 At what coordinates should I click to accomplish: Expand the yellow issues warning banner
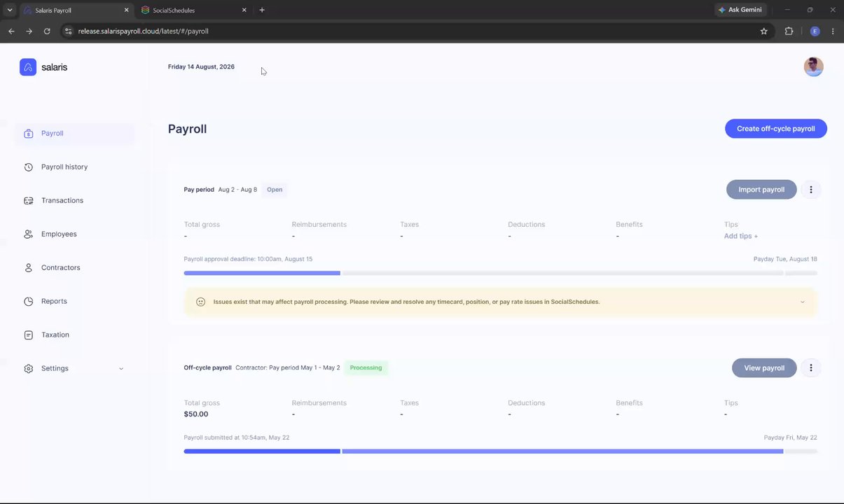coord(803,302)
